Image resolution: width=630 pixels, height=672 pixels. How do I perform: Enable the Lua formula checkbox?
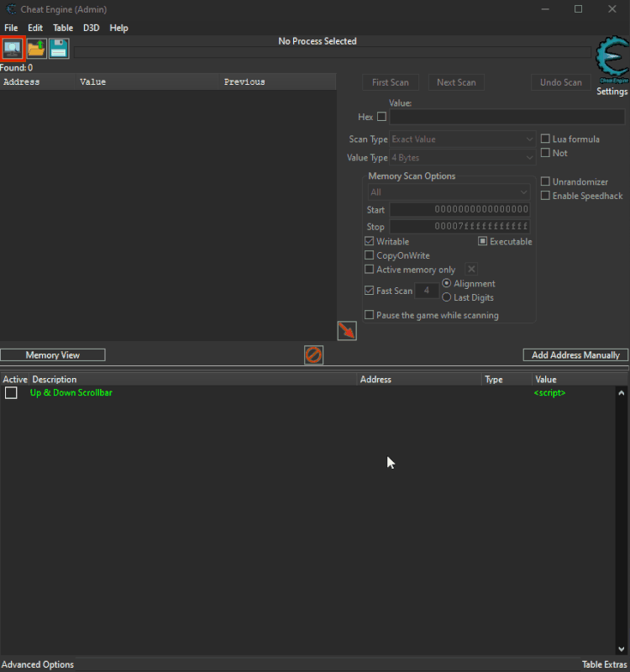(545, 139)
